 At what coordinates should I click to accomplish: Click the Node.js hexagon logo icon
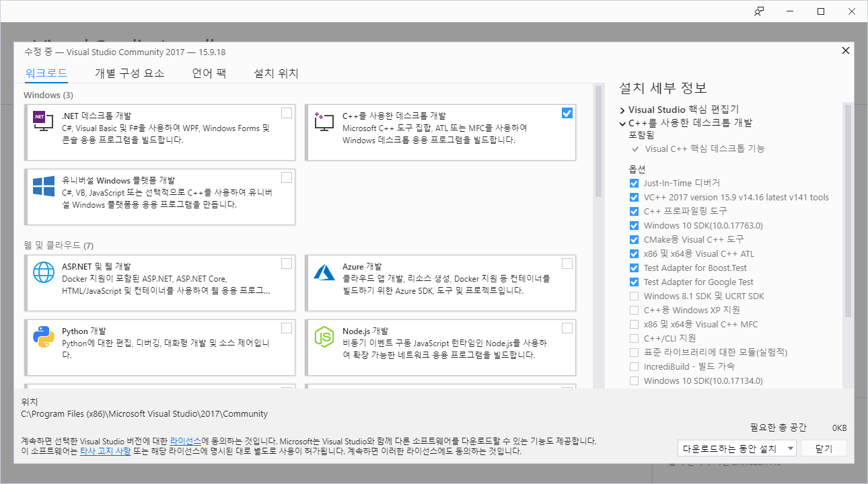pyautogui.click(x=324, y=336)
